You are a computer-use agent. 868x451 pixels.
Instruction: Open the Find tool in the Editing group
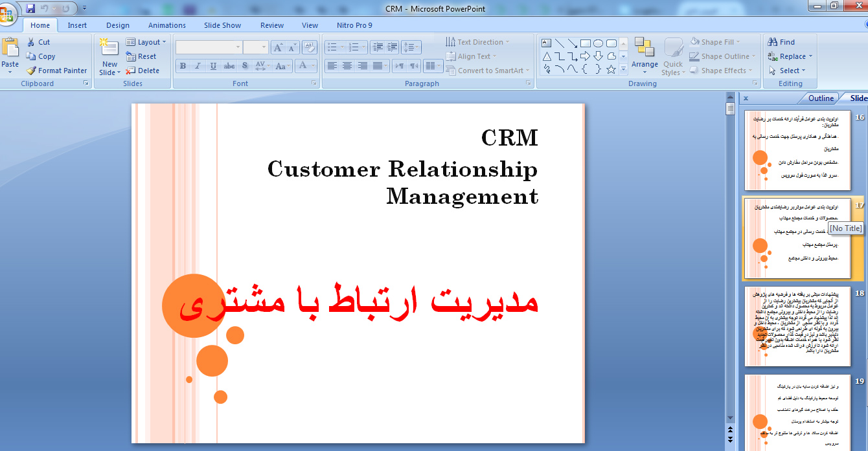[x=784, y=41]
